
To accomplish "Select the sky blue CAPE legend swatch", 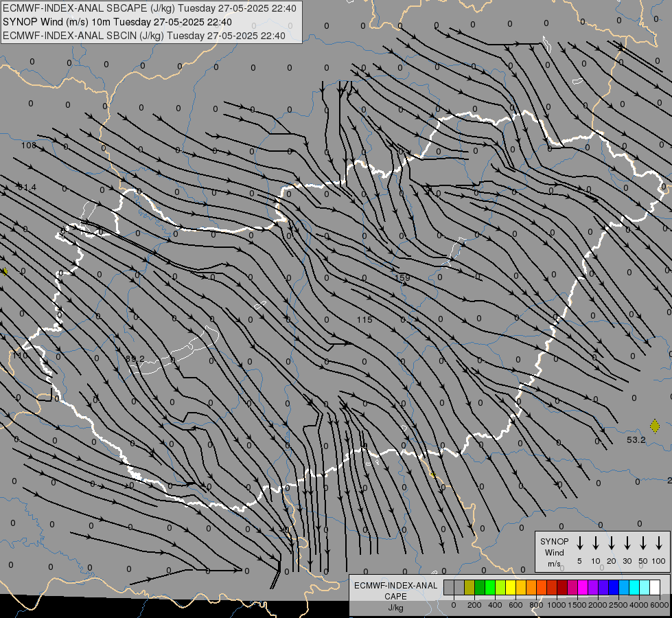I will (623, 587).
